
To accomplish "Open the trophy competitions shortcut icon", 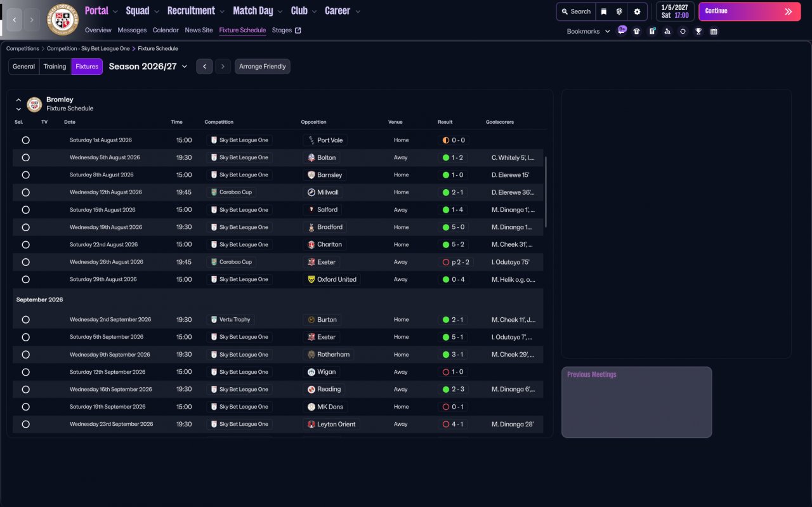I will pyautogui.click(x=698, y=31).
